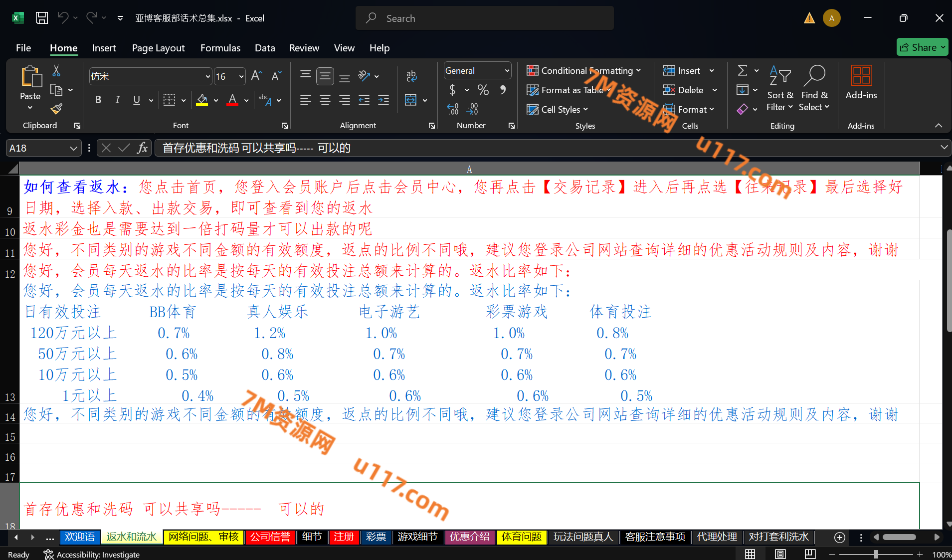Save the workbook with the floppy disk icon
The image size is (952, 560).
tap(42, 18)
